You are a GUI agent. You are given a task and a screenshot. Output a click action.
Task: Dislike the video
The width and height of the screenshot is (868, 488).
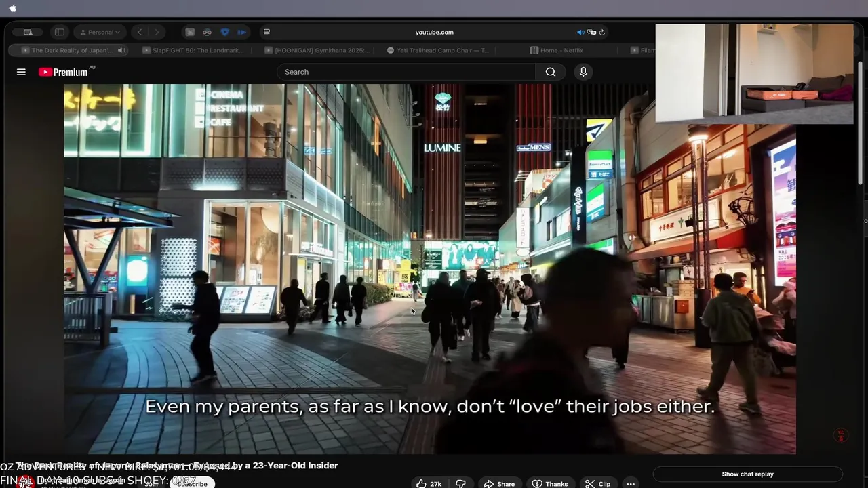point(460,484)
